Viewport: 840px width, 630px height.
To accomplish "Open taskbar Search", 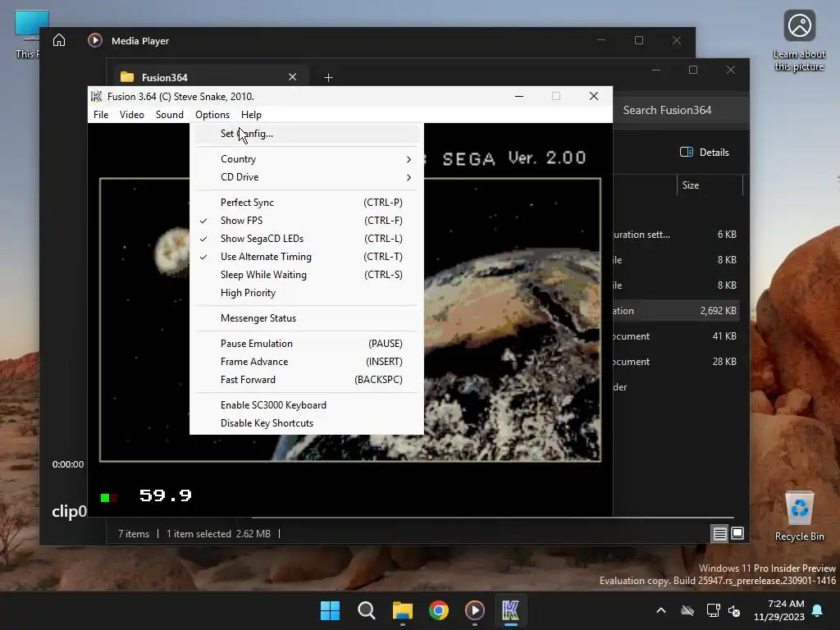I will pos(367,610).
